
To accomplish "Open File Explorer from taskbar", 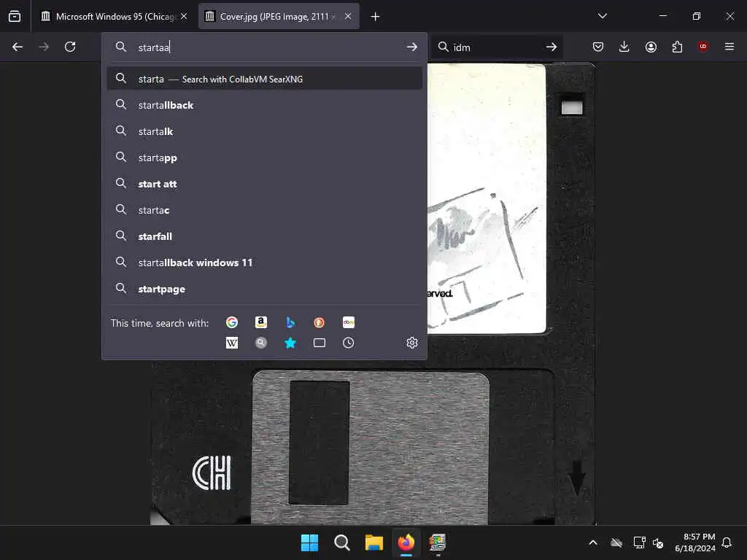I will pos(374,542).
